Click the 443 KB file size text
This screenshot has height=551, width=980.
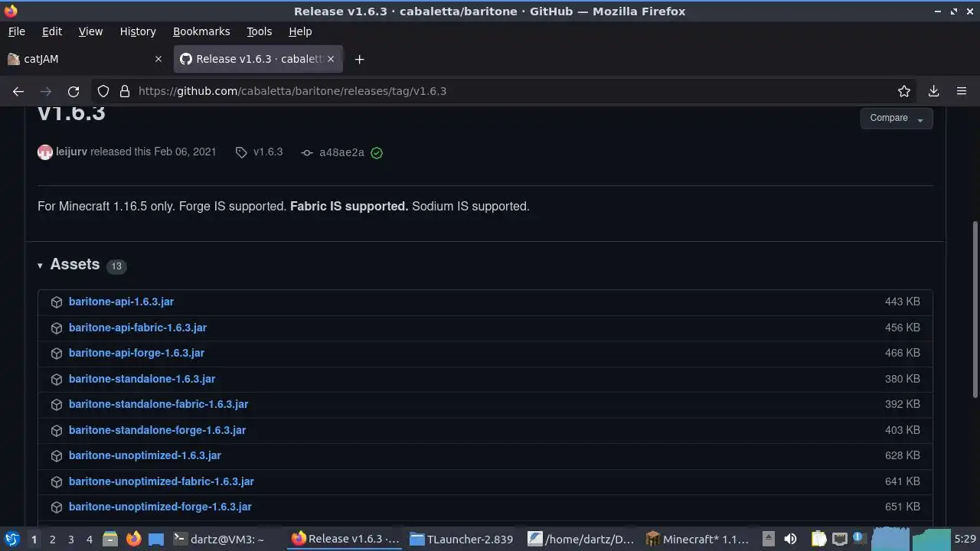point(903,302)
